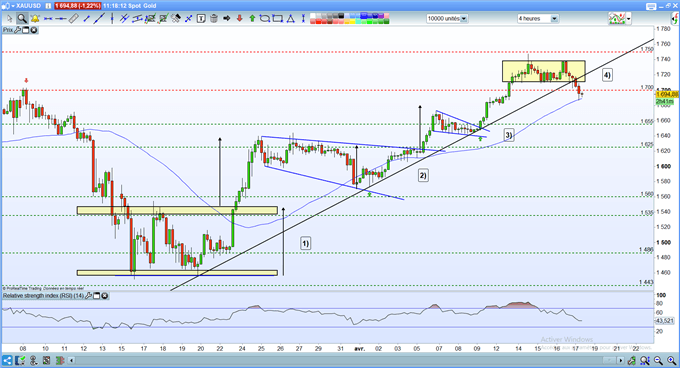Select the rectangle drawing tool
Viewport: 680px width, 368px height.
pos(278,19)
